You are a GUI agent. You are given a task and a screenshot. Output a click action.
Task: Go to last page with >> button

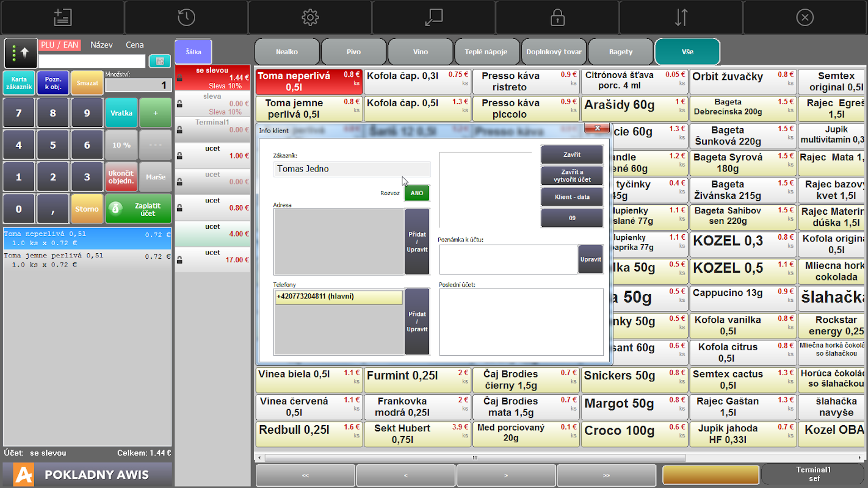point(606,475)
